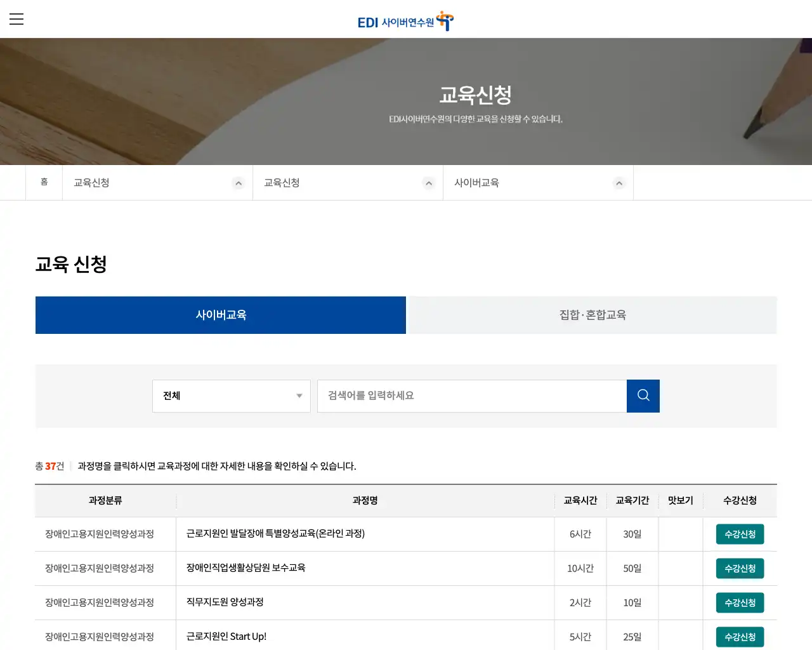
Task: Click 수강신청 for 장애인직업생활상담원 보수교육
Action: (740, 568)
